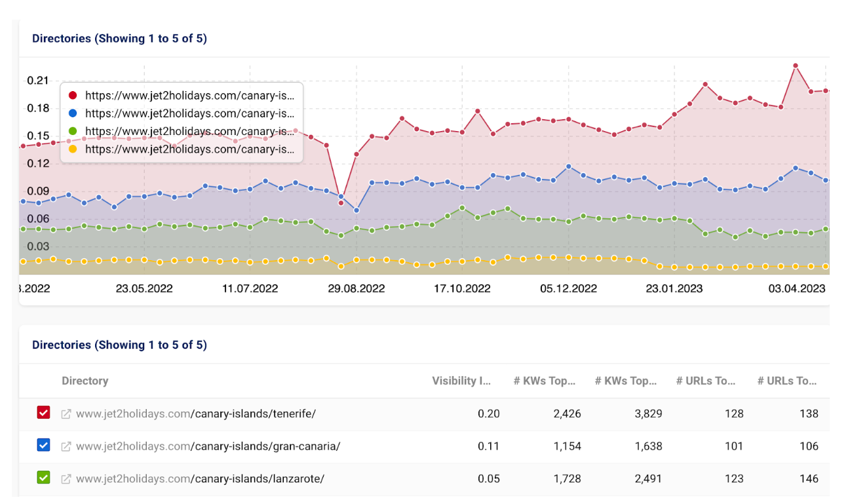The image size is (850, 504).
Task: Click the 0.03 y-axis label on chart
Action: [x=38, y=246]
